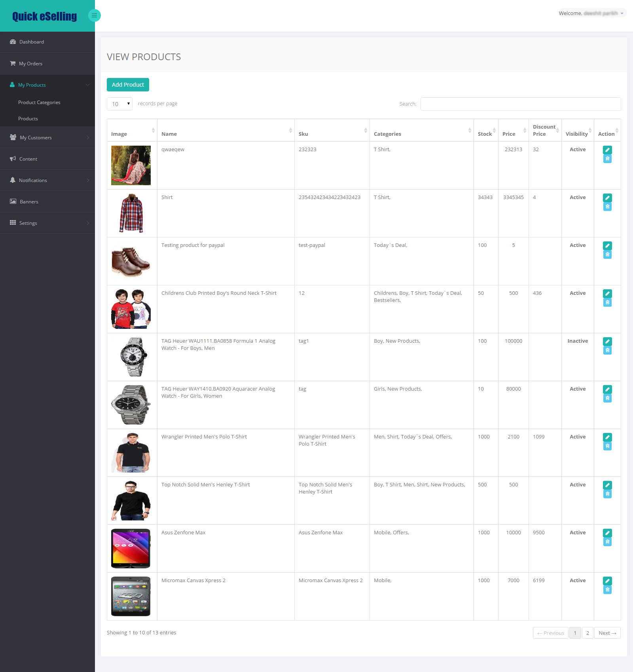Toggle the sidebar with the hamburger icon
633x672 pixels.
coord(94,15)
